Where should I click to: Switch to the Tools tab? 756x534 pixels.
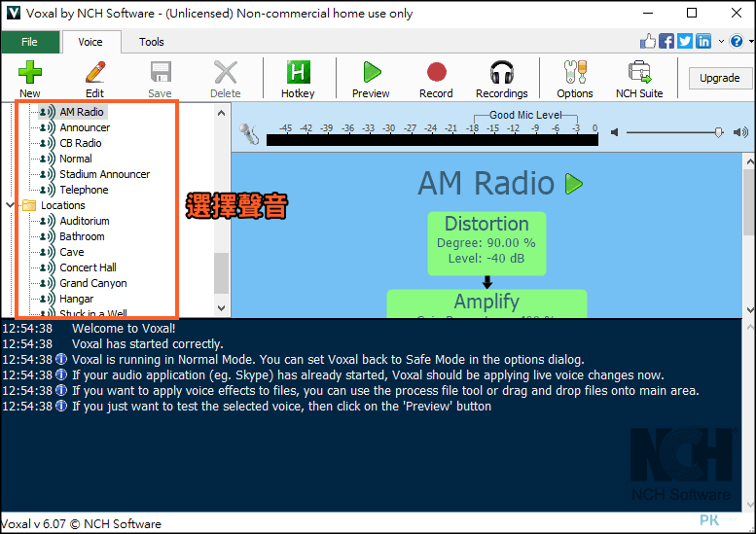(152, 42)
